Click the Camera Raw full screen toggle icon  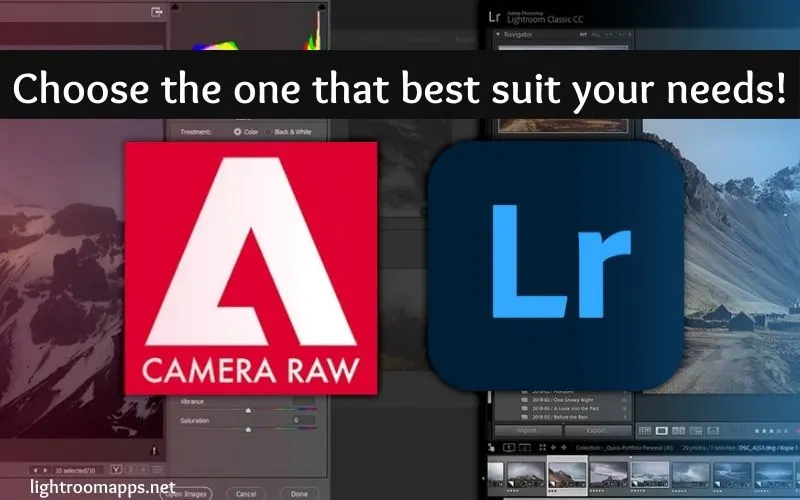156,11
